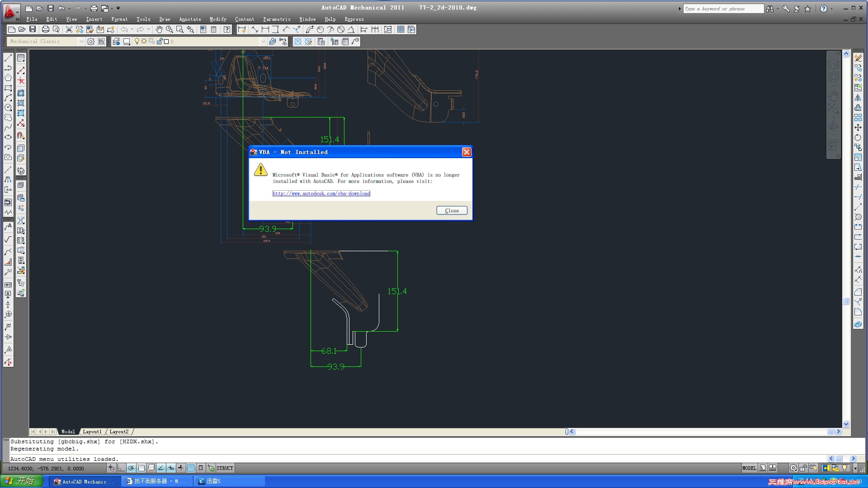Open the Parametric menu
Image resolution: width=868 pixels, height=488 pixels.
click(277, 19)
